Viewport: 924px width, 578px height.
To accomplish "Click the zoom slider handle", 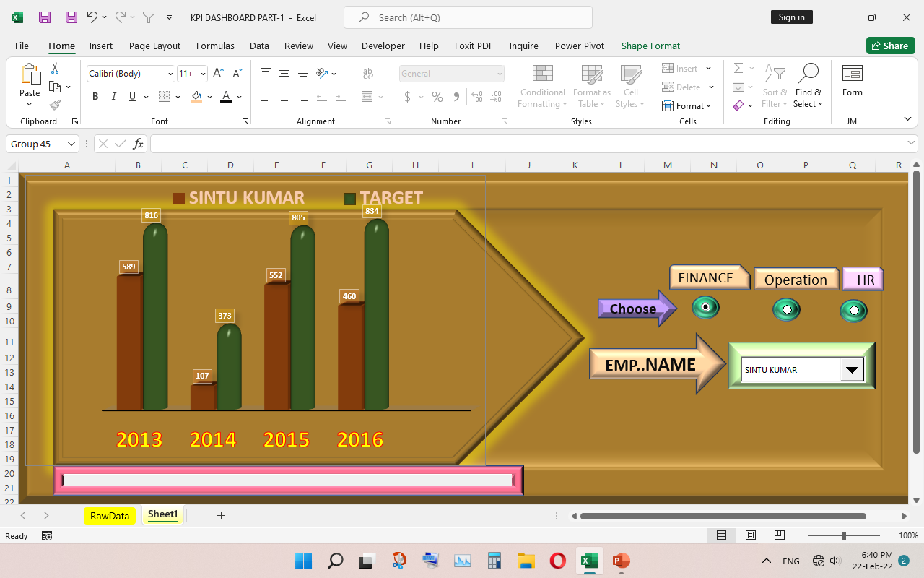I will 844,535.
